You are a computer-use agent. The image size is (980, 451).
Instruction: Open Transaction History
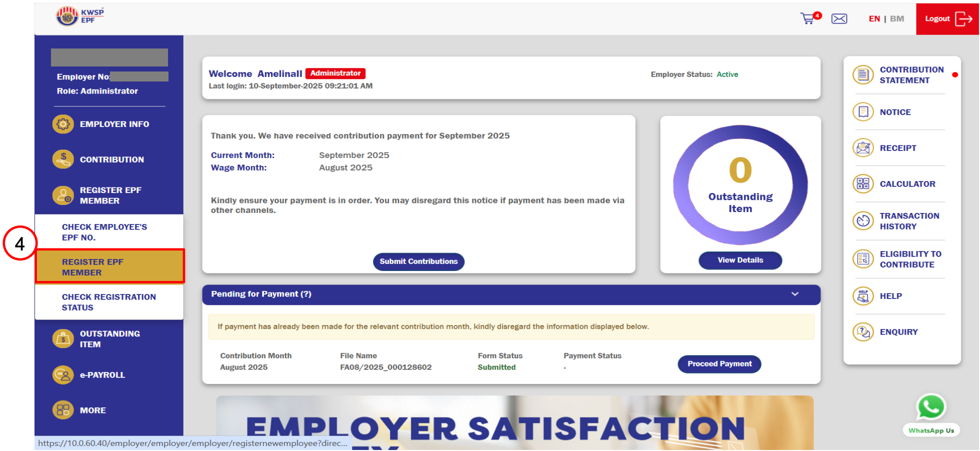tap(909, 220)
